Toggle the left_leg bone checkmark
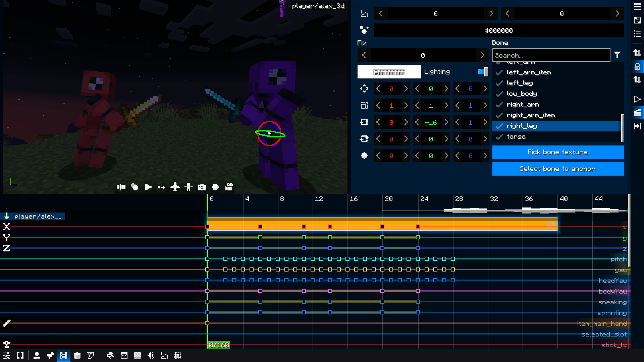Screen dimensions: 644x362 (499, 83)
